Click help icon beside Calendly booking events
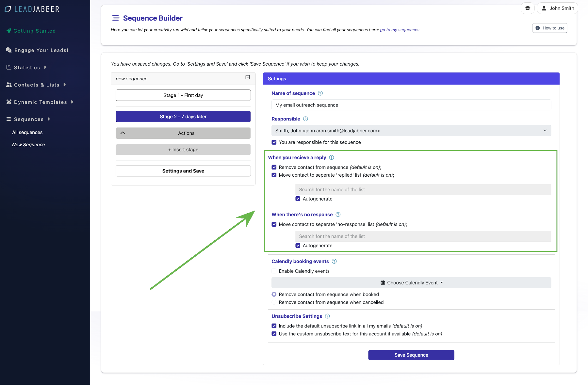The width and height of the screenshot is (588, 385). click(334, 261)
